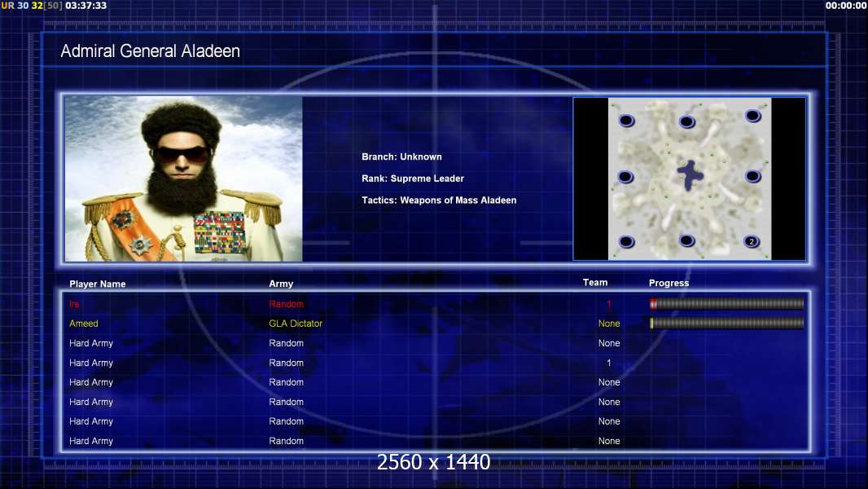868x489 pixels.
Task: Choose the middle-right start position on the minimap
Action: 753,176
